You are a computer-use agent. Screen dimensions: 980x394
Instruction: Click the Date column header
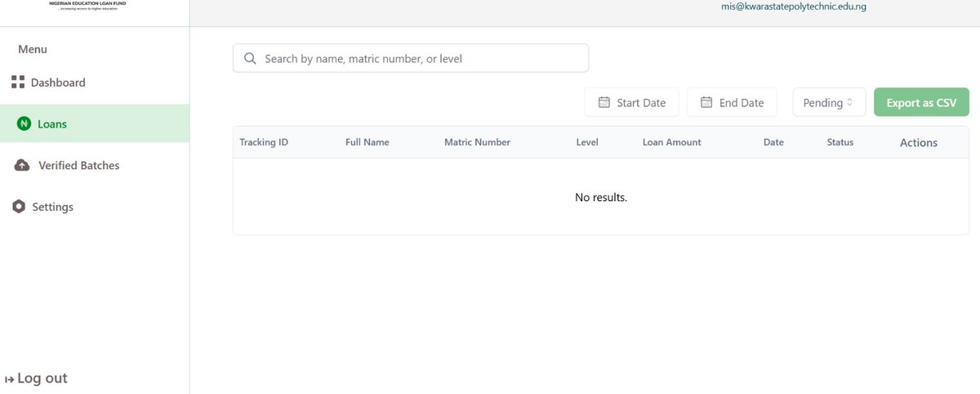pyautogui.click(x=773, y=142)
